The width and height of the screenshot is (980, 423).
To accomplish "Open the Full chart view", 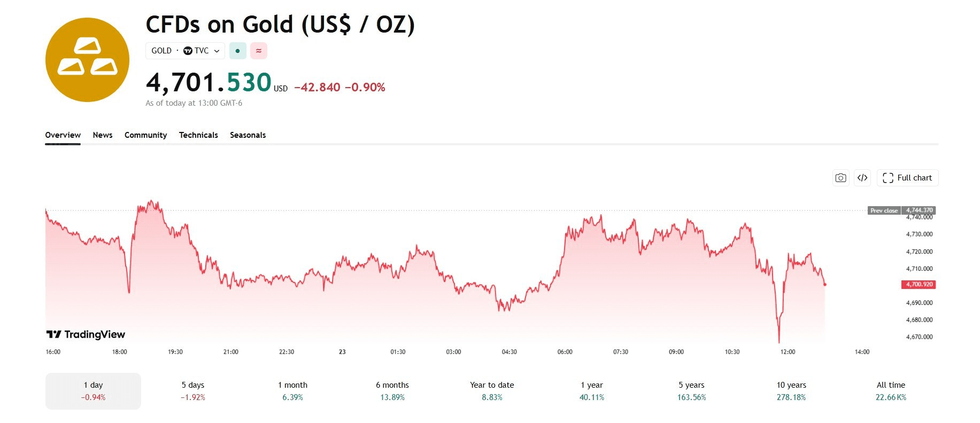I will pos(907,178).
